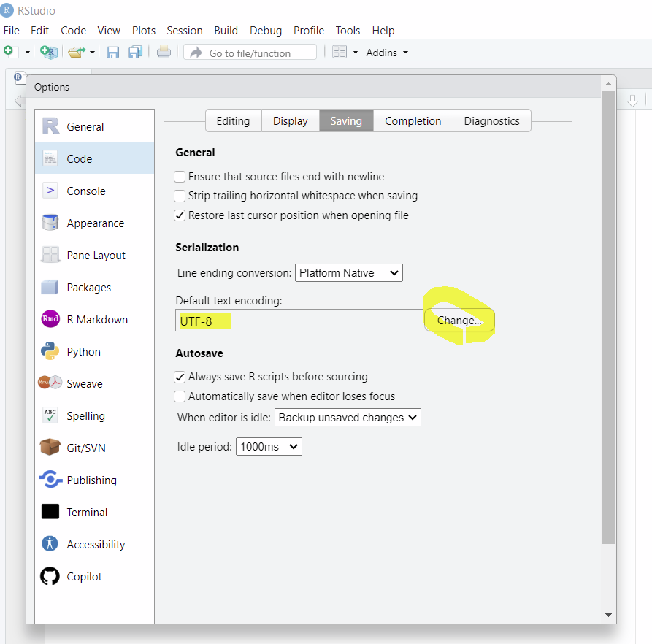Switch to the Editing tab

(233, 120)
